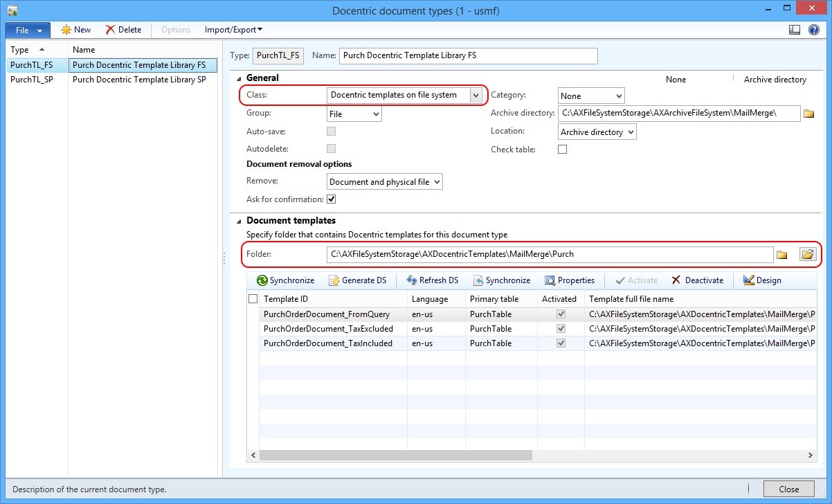832x504 pixels.
Task: Open the File menu
Action: tap(28, 30)
